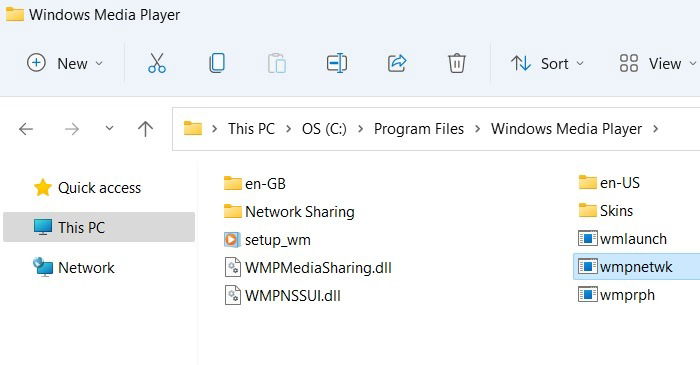Screen dimensions: 700x365
Task: Click the Delete trash can icon
Action: 457,63
